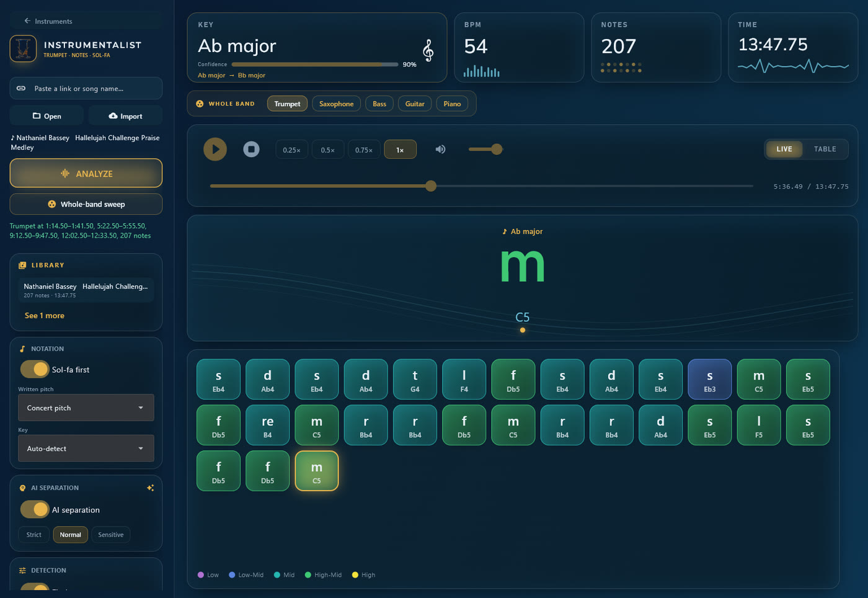Stop playback with the stop button
Viewport: 868px width, 598px height.
click(x=251, y=149)
